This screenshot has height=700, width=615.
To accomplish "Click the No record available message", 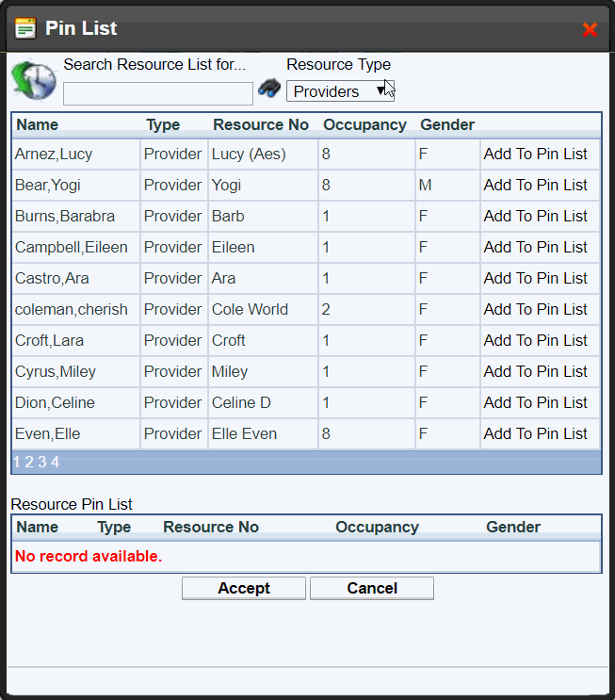I will [x=89, y=556].
